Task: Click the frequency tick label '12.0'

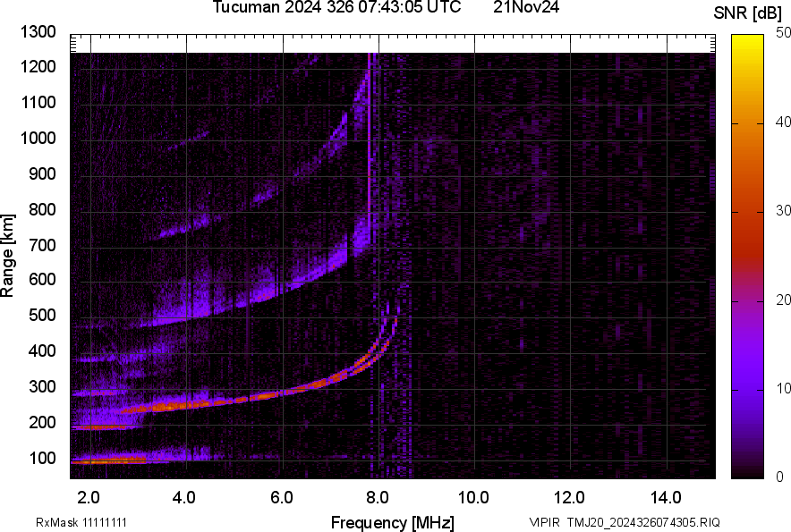Action: tap(570, 498)
